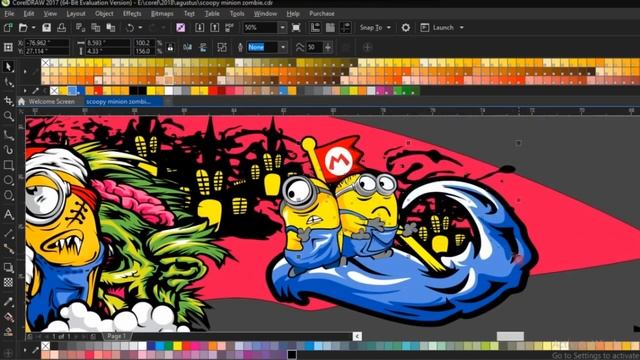Open Options via gear icon
This screenshot has height=360, width=640.
click(406, 27)
